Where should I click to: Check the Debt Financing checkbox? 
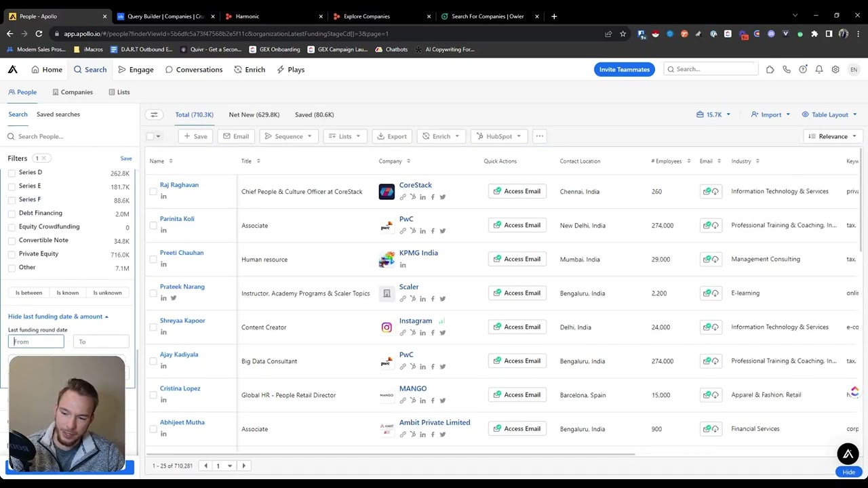12,213
